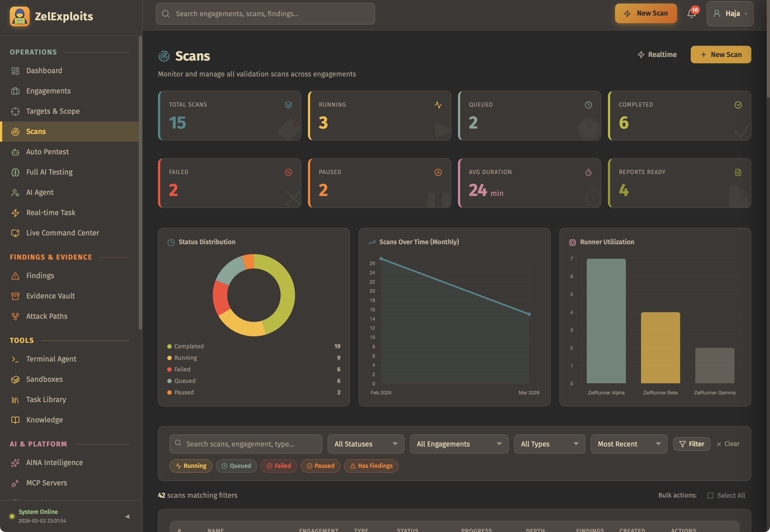770x532 pixels.
Task: Click the scans search input field
Action: (x=245, y=444)
